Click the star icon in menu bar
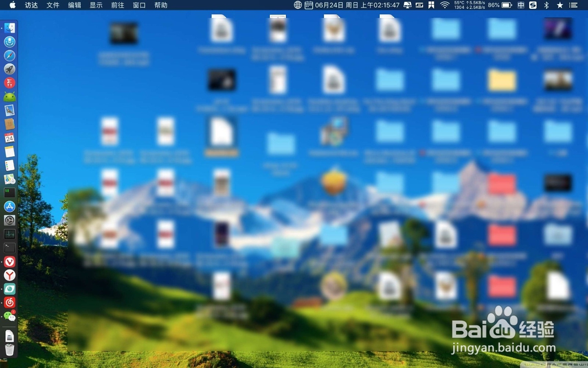 (560, 5)
